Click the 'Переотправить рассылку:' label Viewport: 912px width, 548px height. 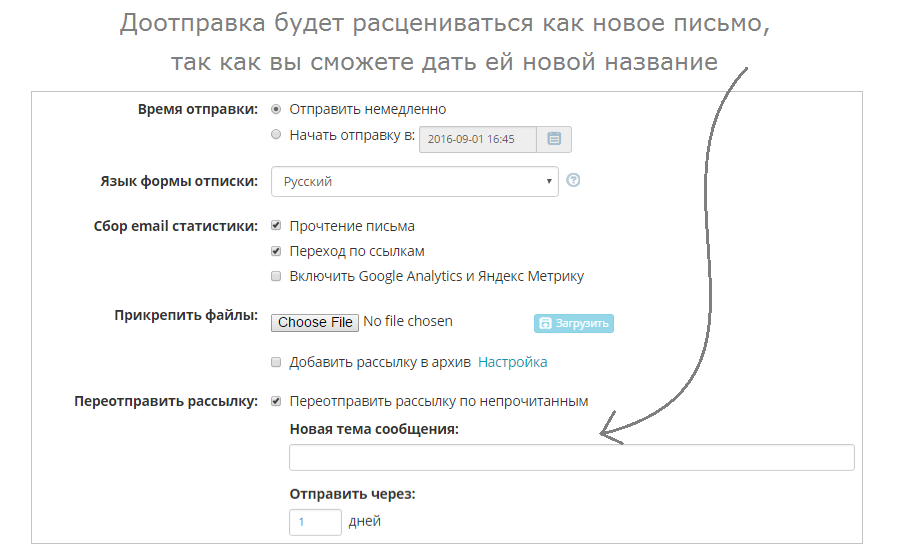[166, 401]
